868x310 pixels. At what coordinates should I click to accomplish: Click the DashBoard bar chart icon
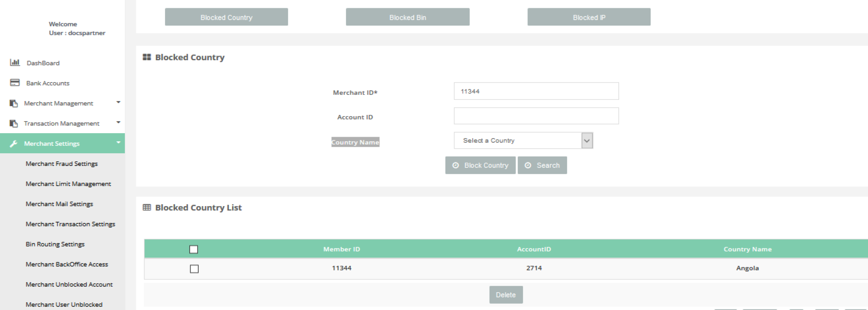pyautogui.click(x=15, y=62)
